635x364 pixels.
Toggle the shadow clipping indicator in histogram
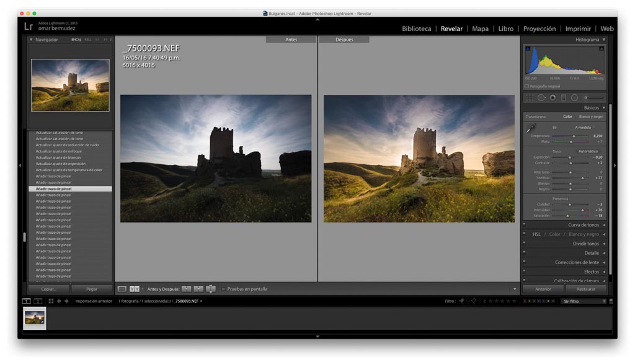528,48
